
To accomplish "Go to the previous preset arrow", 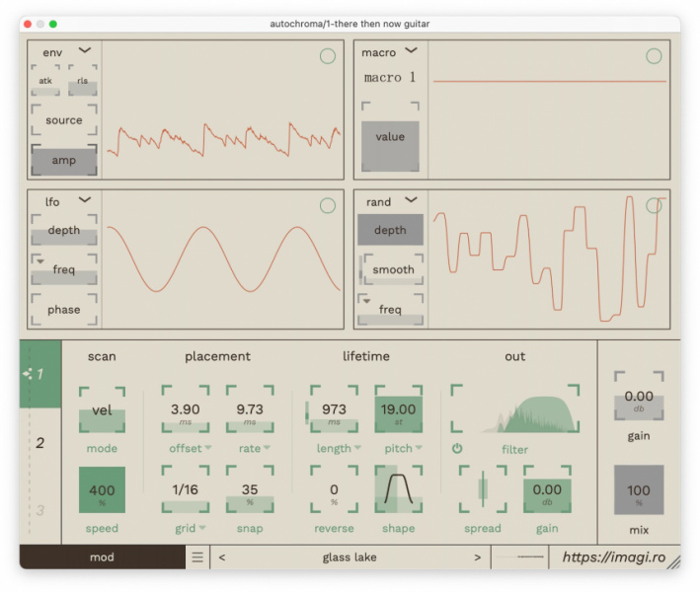I will click(x=222, y=557).
